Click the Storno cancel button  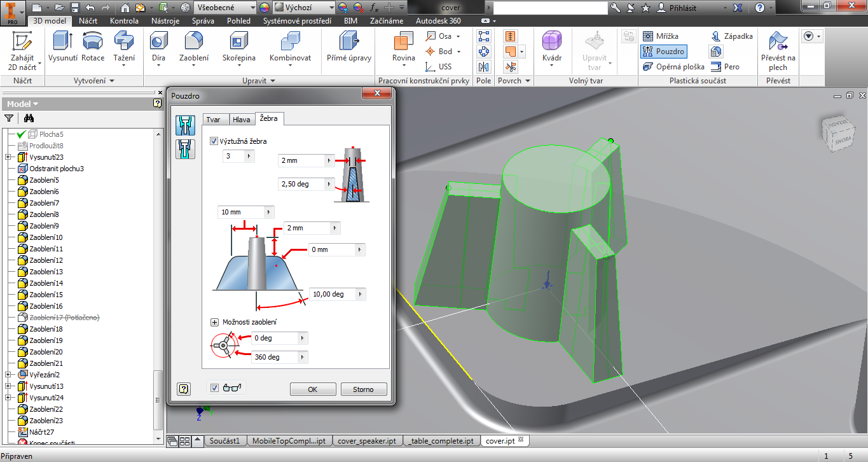coord(363,389)
